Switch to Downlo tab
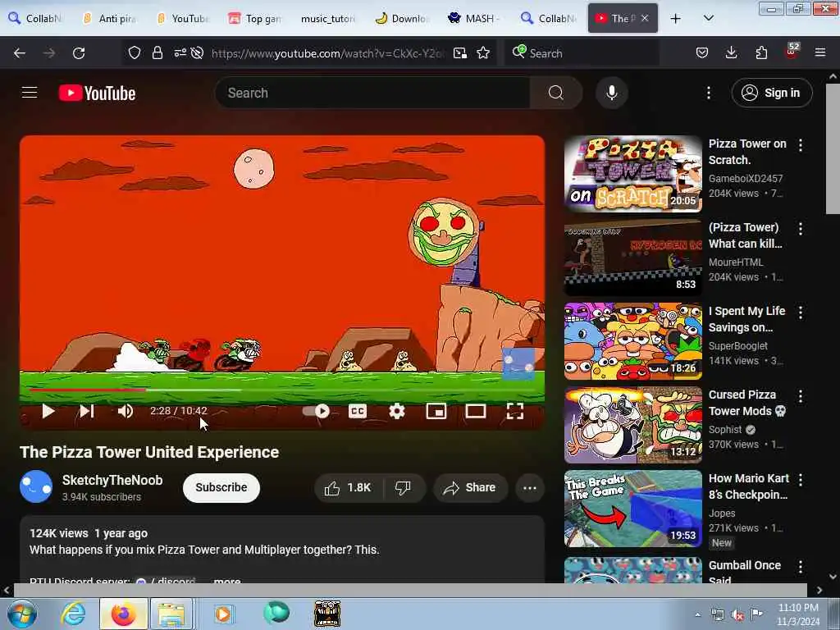This screenshot has height=630, width=840. (403, 18)
